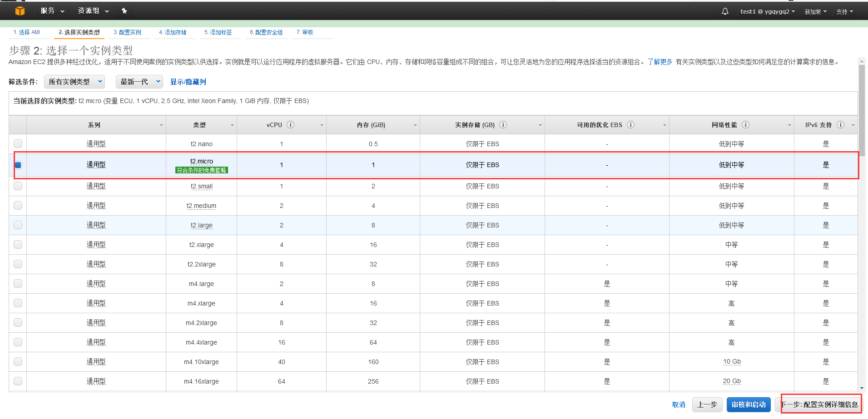The image size is (868, 419).
Task: Show info icon for 实例存储 (GB) column
Action: (503, 125)
